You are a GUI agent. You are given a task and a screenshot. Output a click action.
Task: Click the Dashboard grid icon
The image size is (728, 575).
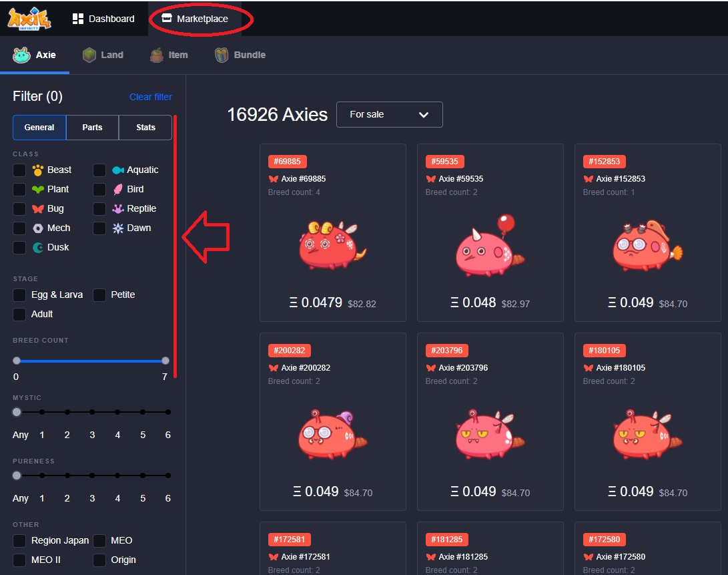coord(78,19)
